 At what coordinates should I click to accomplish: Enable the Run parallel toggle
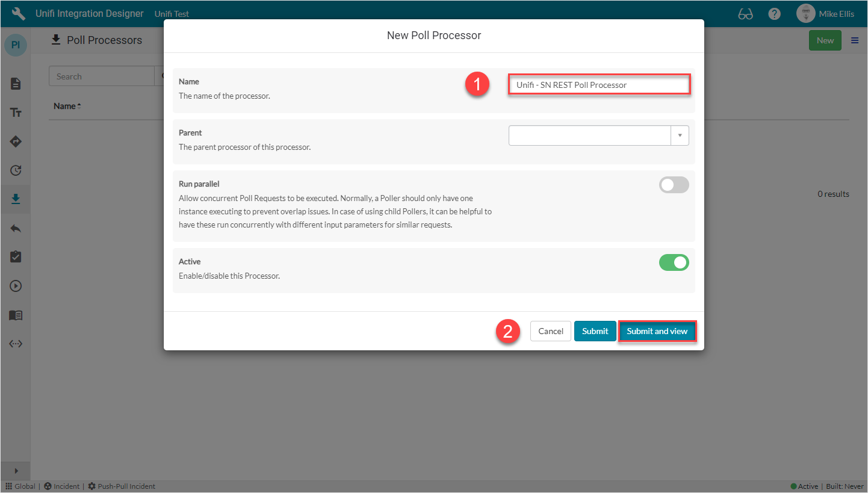click(674, 185)
